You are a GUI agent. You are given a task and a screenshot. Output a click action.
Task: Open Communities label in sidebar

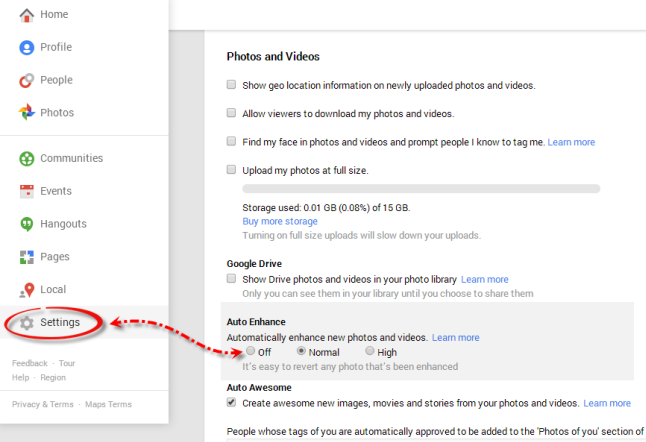72,158
